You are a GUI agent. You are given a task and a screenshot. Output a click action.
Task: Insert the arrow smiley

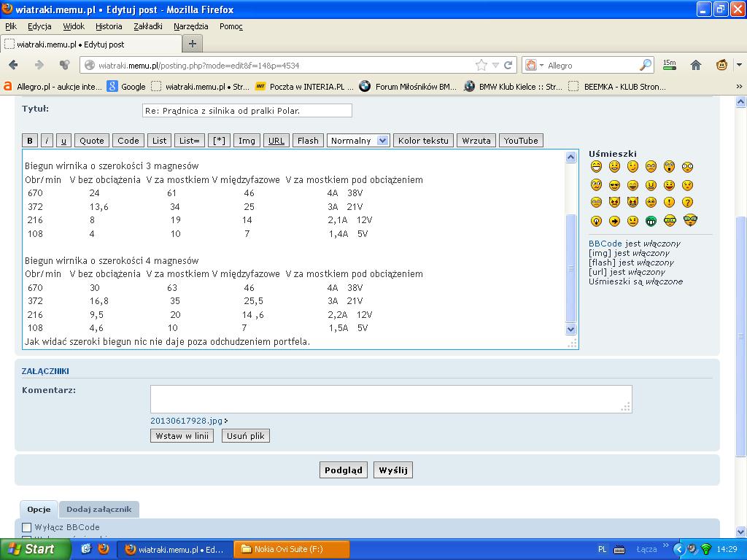pyautogui.click(x=615, y=221)
